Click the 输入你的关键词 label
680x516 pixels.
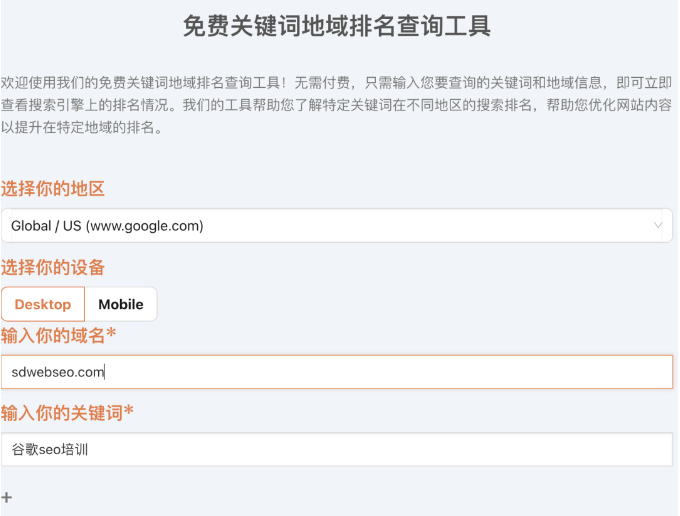(x=62, y=412)
